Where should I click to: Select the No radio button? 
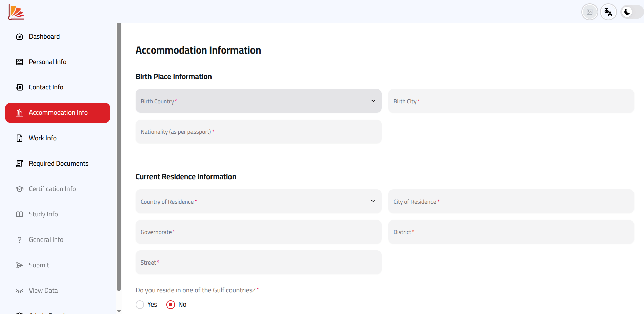point(171,305)
